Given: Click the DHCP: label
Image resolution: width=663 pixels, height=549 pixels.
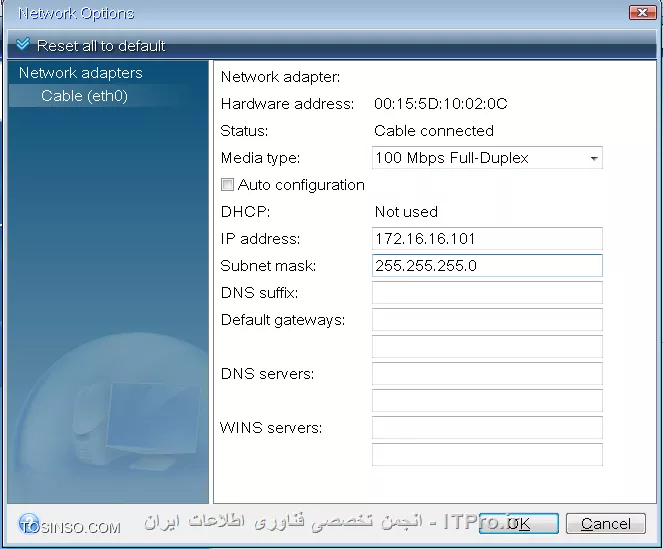Looking at the screenshot, I should 245,211.
